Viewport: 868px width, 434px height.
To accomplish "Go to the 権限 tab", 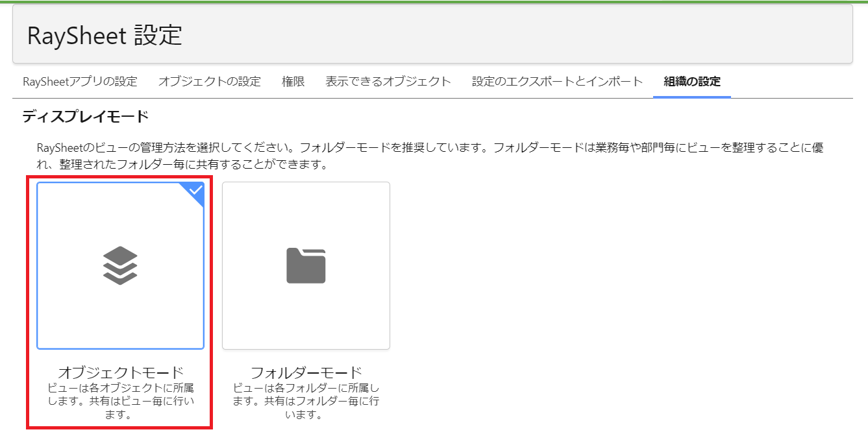I will [293, 82].
